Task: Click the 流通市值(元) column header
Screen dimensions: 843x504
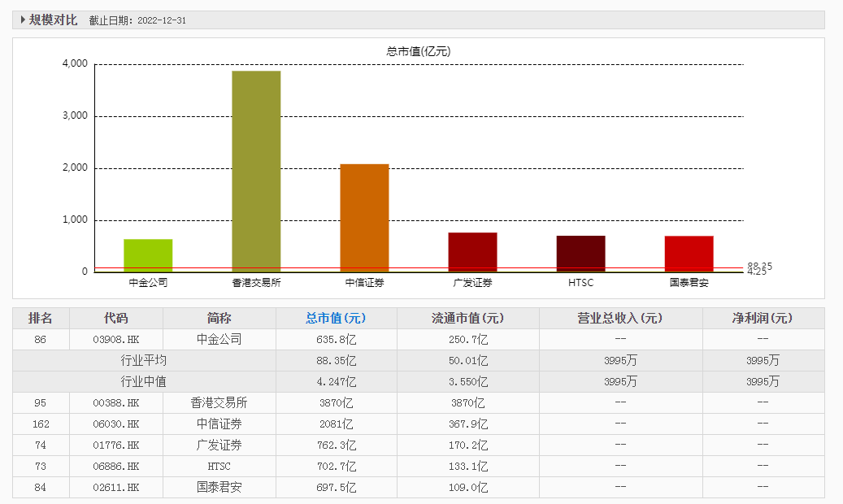Action: coord(467,318)
